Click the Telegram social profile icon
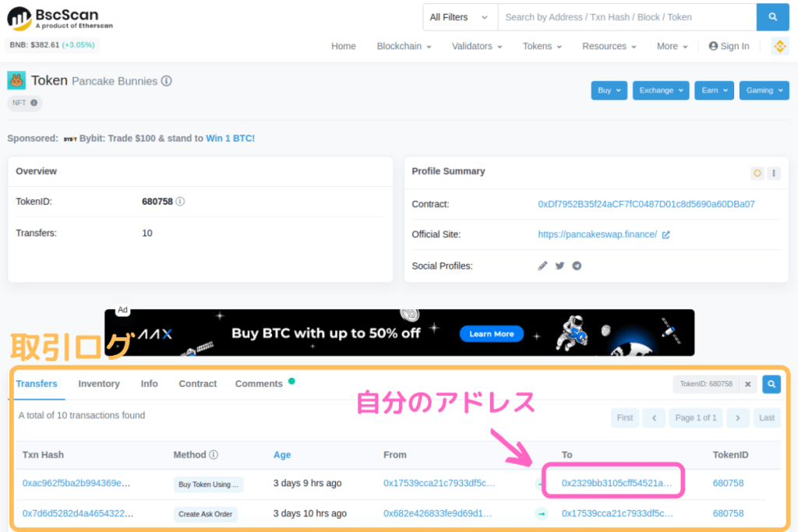The height and width of the screenshot is (532, 798). pos(577,266)
